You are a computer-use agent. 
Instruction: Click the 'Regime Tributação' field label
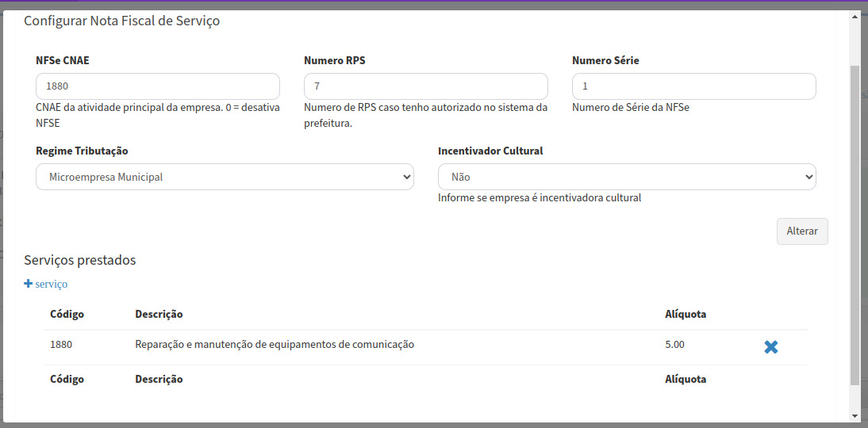[82, 151]
